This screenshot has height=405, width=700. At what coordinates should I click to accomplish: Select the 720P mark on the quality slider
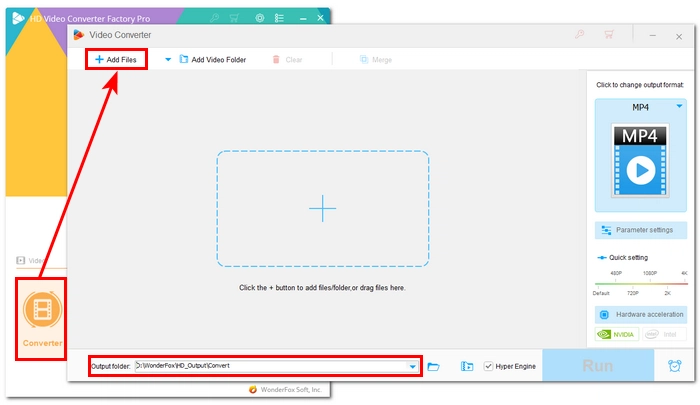click(x=633, y=293)
